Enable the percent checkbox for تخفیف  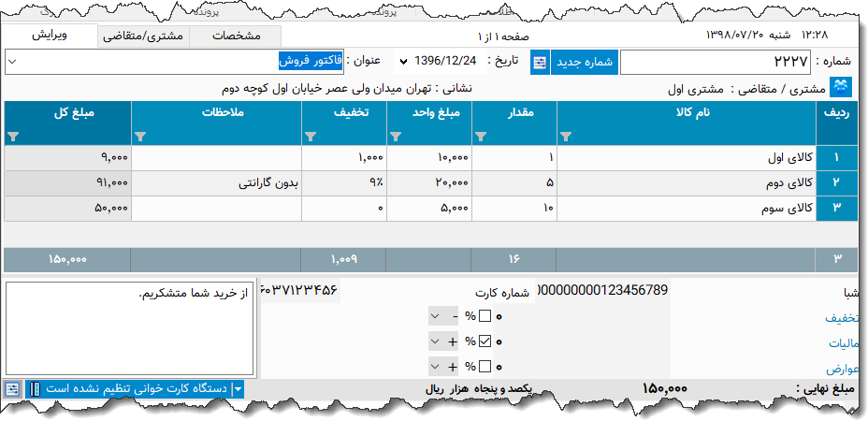(x=485, y=316)
